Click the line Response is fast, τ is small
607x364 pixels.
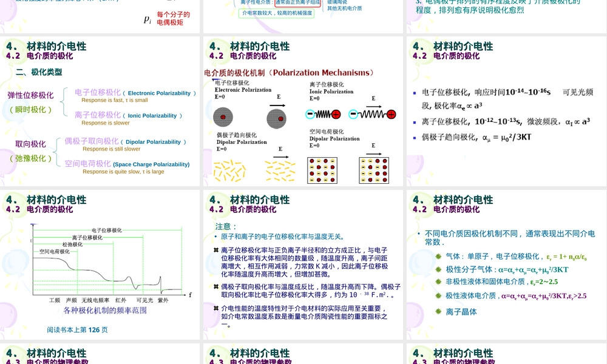(x=115, y=100)
